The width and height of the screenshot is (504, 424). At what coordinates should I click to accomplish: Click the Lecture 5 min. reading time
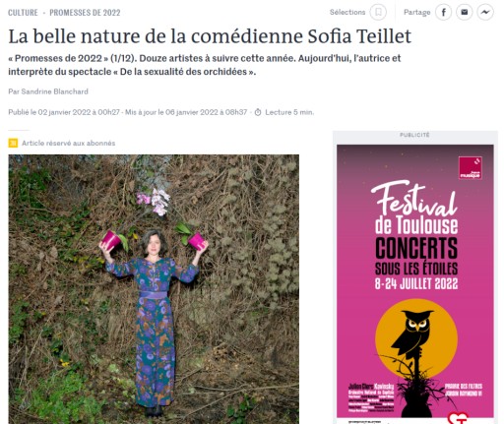point(289,112)
